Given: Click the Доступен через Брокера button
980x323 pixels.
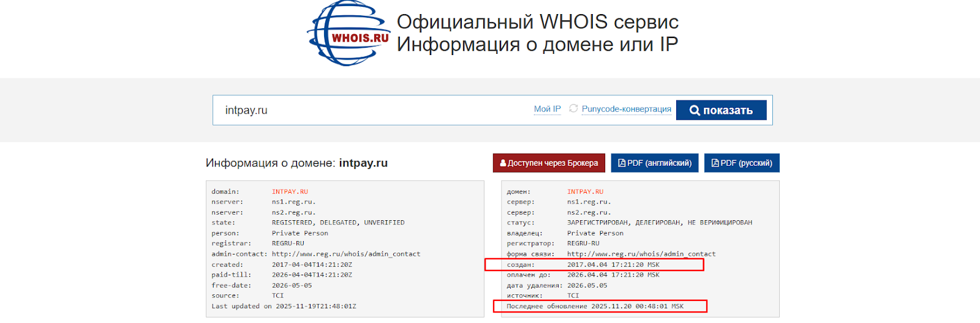Looking at the screenshot, I should pyautogui.click(x=549, y=163).
